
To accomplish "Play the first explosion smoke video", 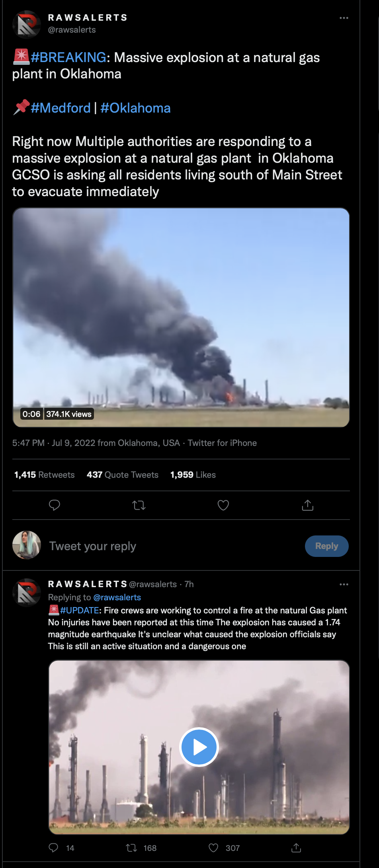I will coord(181,317).
